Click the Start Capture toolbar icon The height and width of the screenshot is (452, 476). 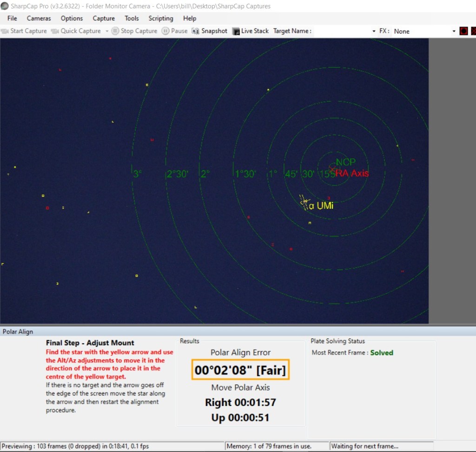[5, 31]
